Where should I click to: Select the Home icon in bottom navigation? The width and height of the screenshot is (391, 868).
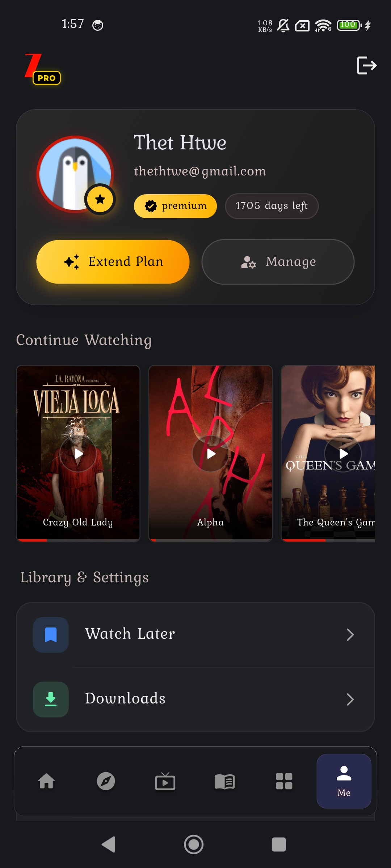[47, 782]
